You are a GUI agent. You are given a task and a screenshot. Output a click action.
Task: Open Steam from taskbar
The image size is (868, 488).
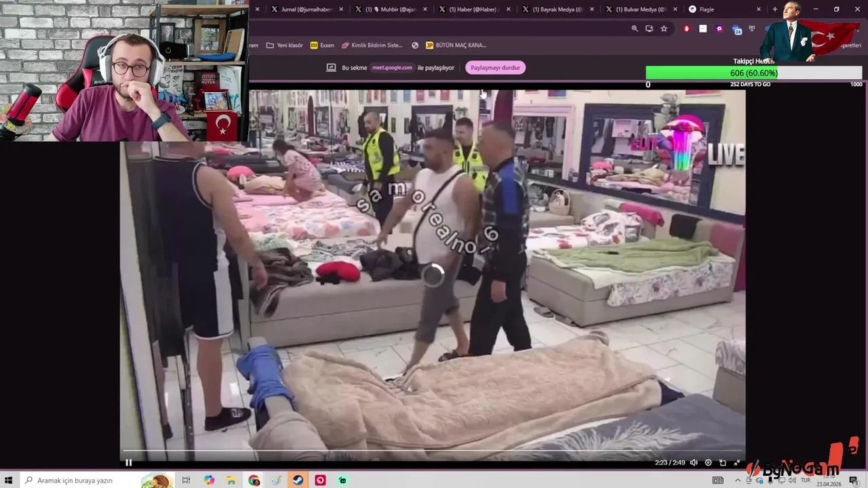[x=298, y=481]
